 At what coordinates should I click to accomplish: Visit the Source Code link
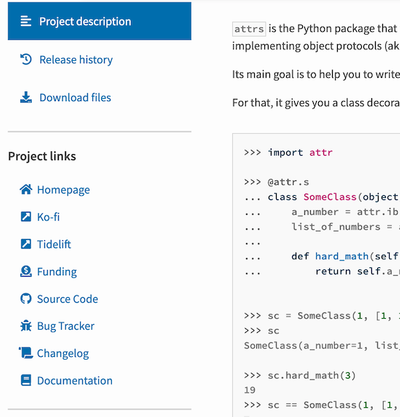(x=68, y=299)
